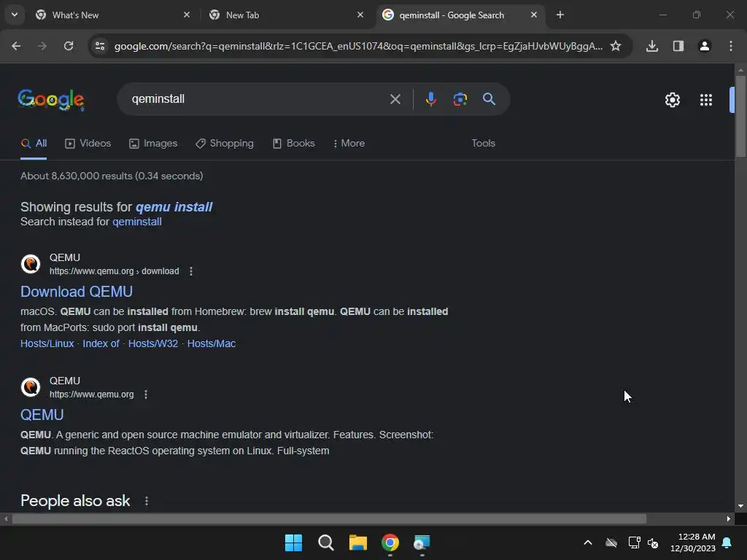Open the Hosts/Linux sitelink
Image resolution: width=747 pixels, height=560 pixels.
[x=47, y=344]
